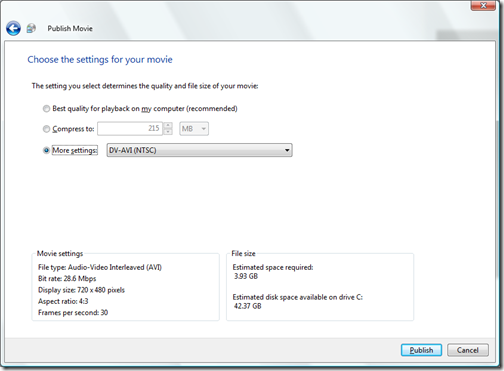Screen dimensions: 504x371
Task: Click the Best quality recommended label text
Action: pos(145,109)
